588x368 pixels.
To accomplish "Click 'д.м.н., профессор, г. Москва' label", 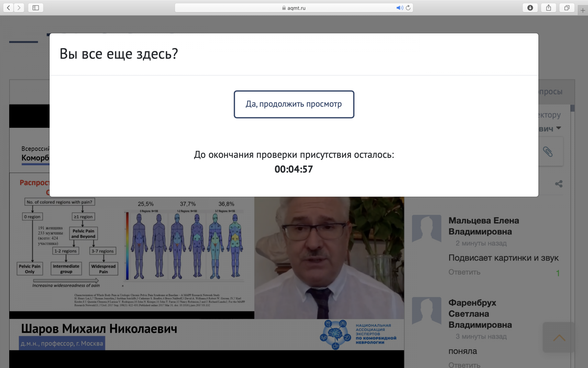I will (62, 343).
